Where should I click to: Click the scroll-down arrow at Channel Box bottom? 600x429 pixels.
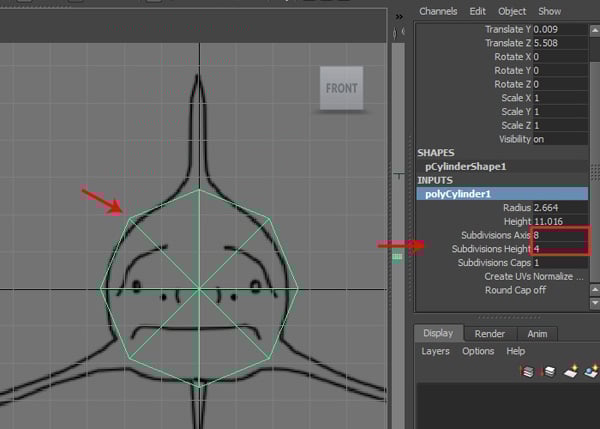tap(595, 303)
